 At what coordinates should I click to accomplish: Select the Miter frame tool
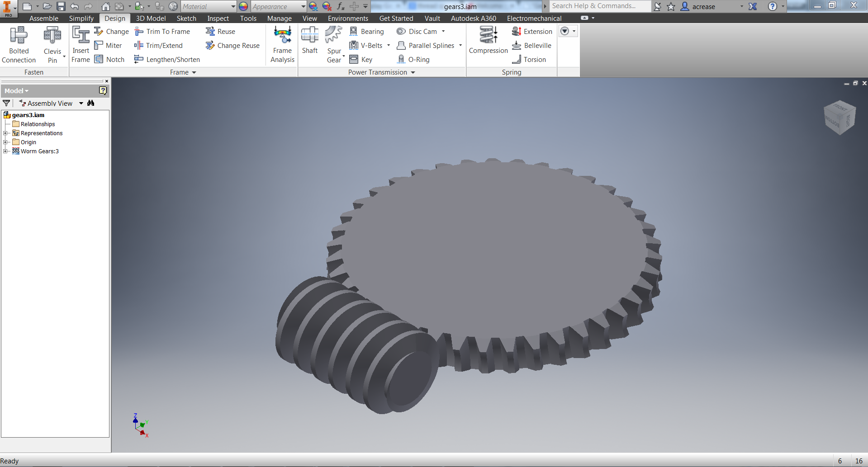108,46
